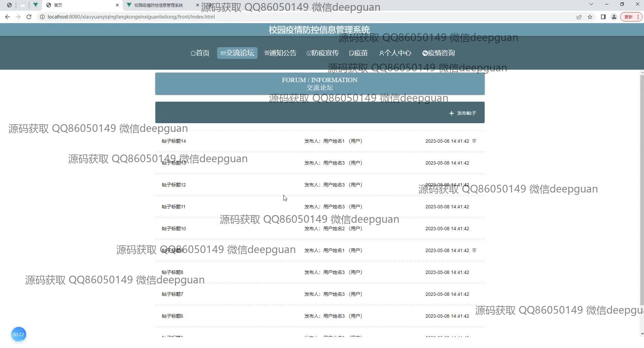Switch to the 校园疫情防控信息管理系统 browser tab
The width and height of the screenshot is (644, 348).
(x=158, y=5)
